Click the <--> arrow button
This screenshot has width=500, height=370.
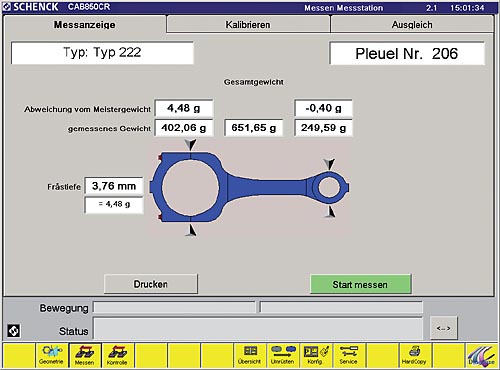pos(444,328)
